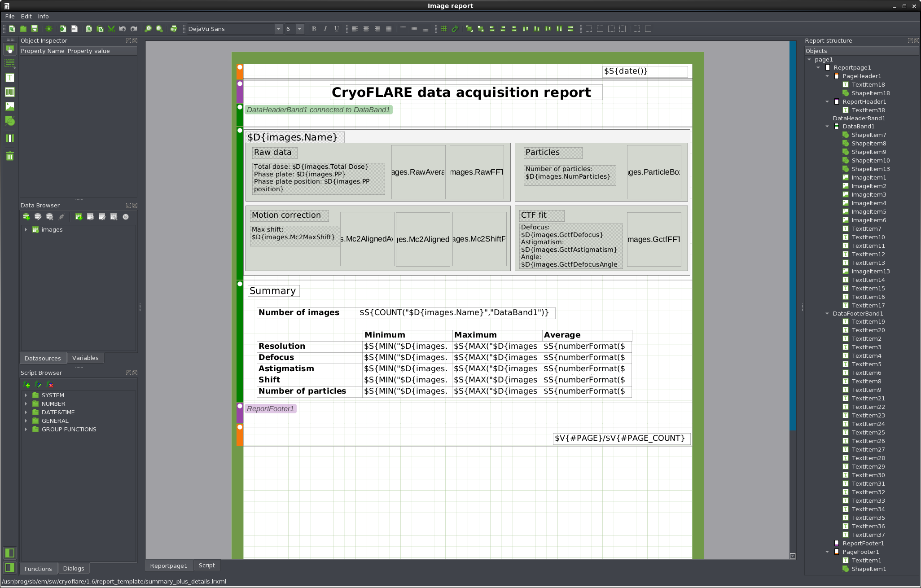Viewport: 921px width, 588px height.
Task: Click the print preview printer icon
Action: 174,29
